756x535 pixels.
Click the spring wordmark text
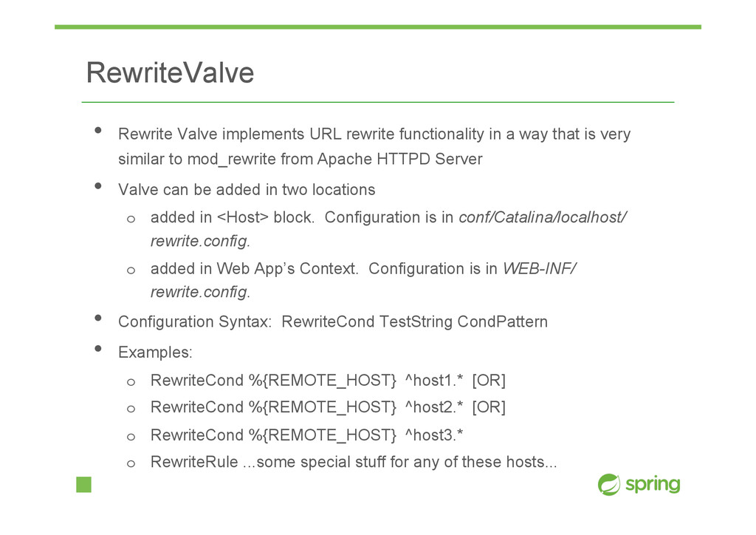coord(653,484)
